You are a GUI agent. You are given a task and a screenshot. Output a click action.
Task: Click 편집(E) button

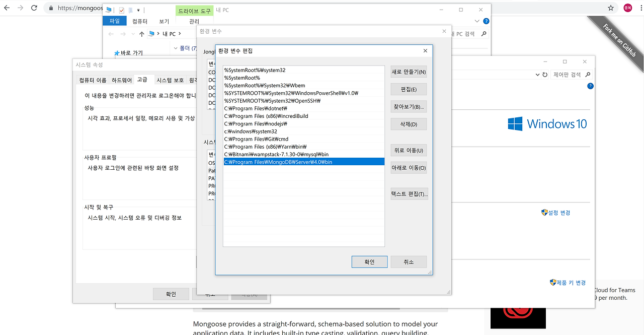[x=409, y=89]
